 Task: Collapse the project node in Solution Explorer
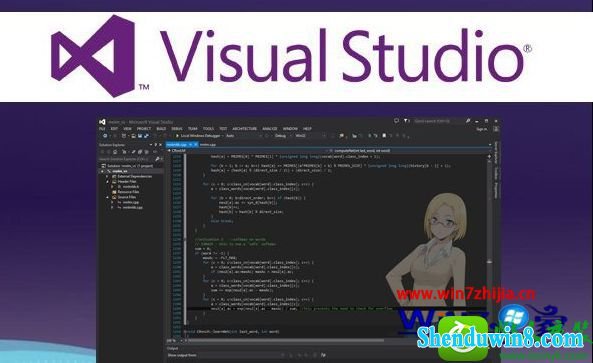[x=102, y=171]
